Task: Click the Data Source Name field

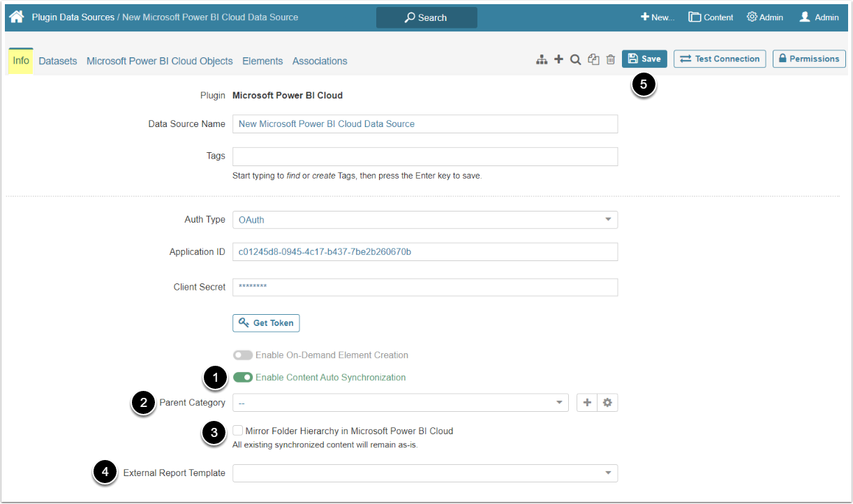Action: [x=424, y=124]
